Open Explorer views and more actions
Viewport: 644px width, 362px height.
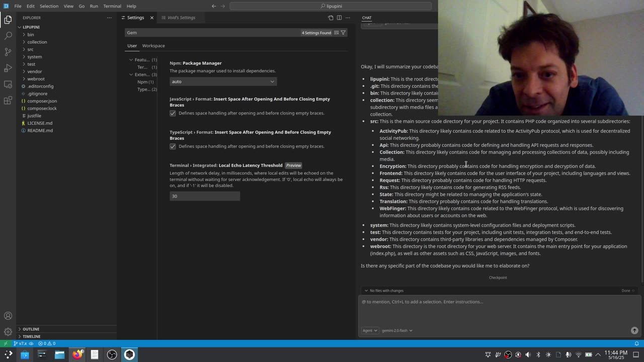click(x=109, y=18)
